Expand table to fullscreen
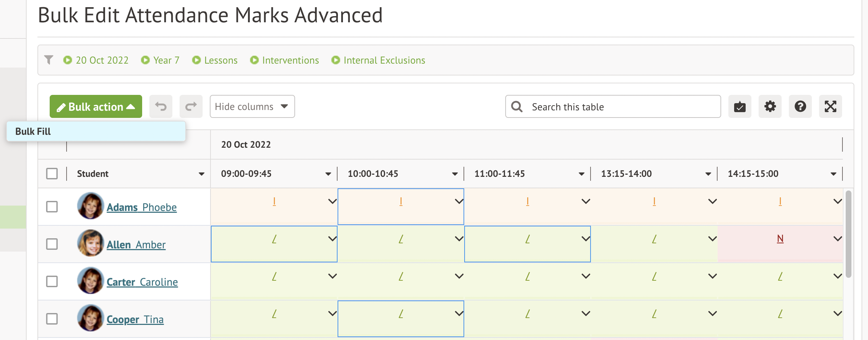The width and height of the screenshot is (868, 340). coord(830,106)
